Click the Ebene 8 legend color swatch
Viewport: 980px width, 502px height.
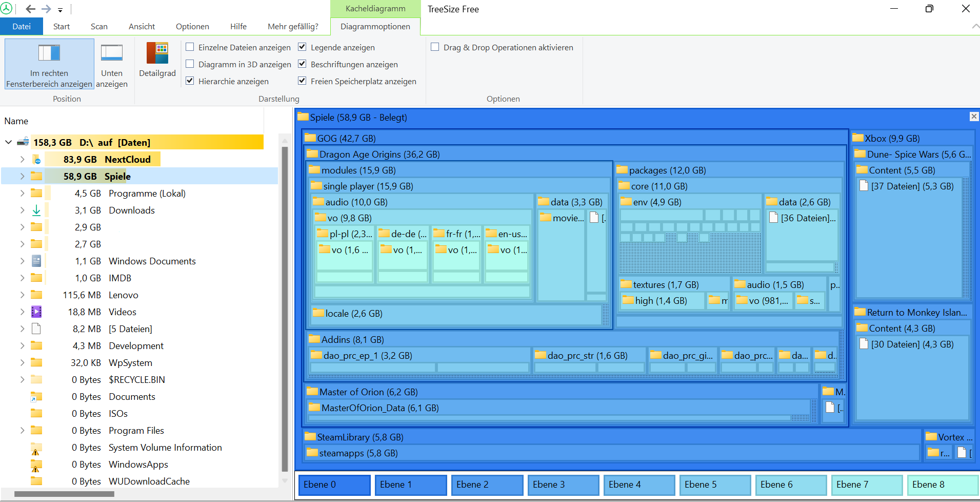(x=943, y=485)
